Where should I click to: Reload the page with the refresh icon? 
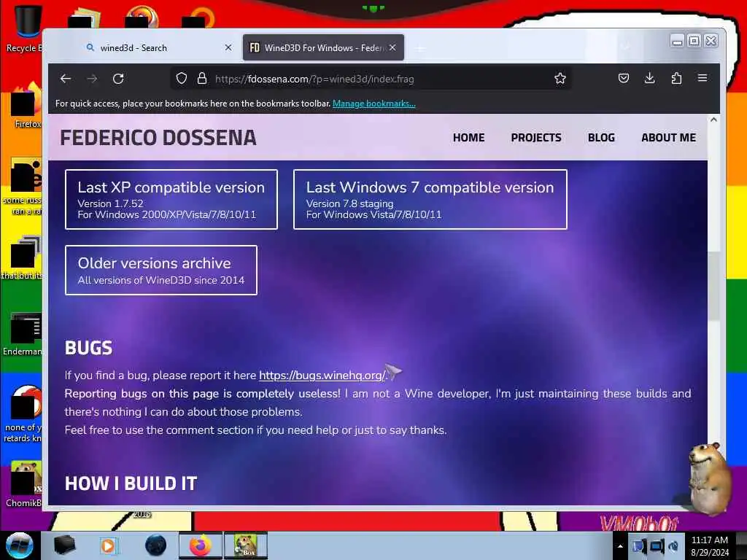pos(118,79)
